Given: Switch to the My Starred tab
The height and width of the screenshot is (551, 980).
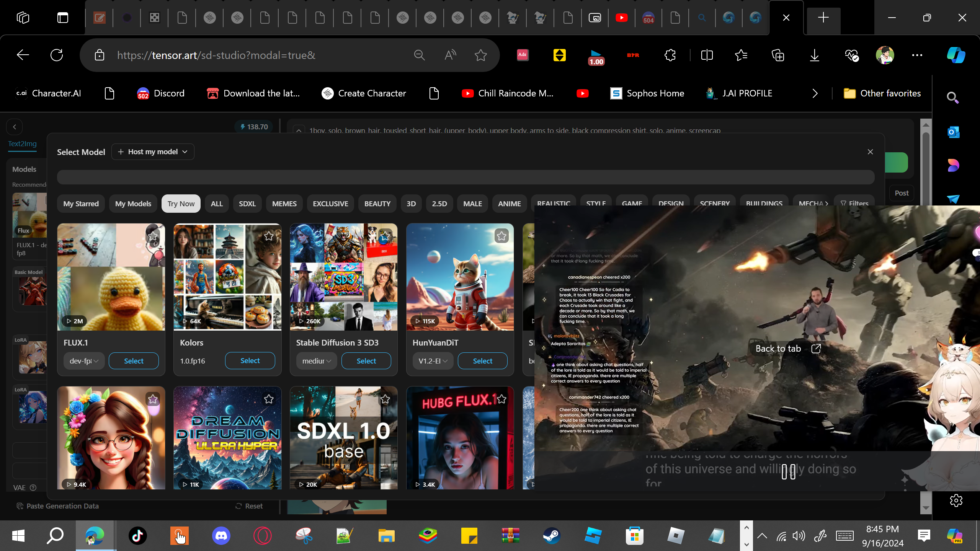Looking at the screenshot, I should pyautogui.click(x=81, y=204).
